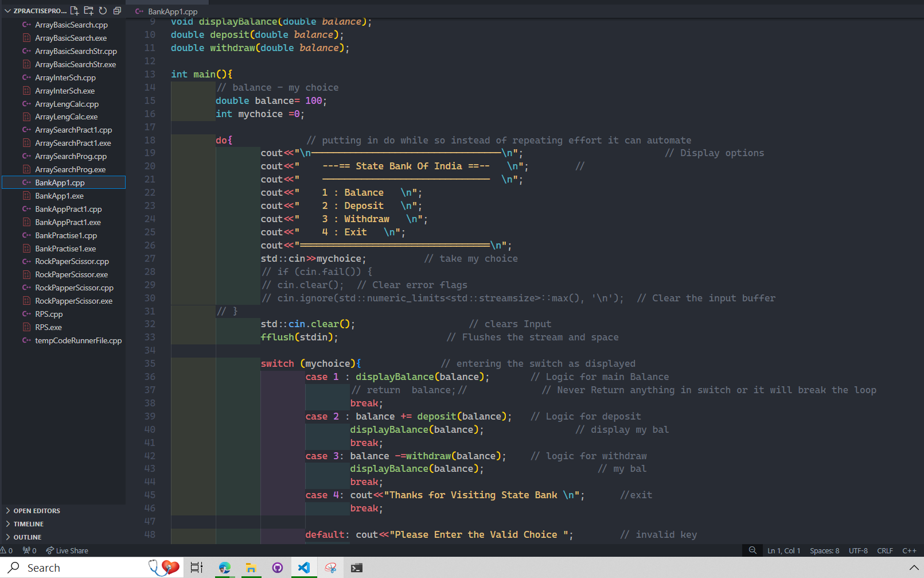This screenshot has width=924, height=578.
Task: Click the zoom-out magnifier in status bar
Action: point(753,550)
